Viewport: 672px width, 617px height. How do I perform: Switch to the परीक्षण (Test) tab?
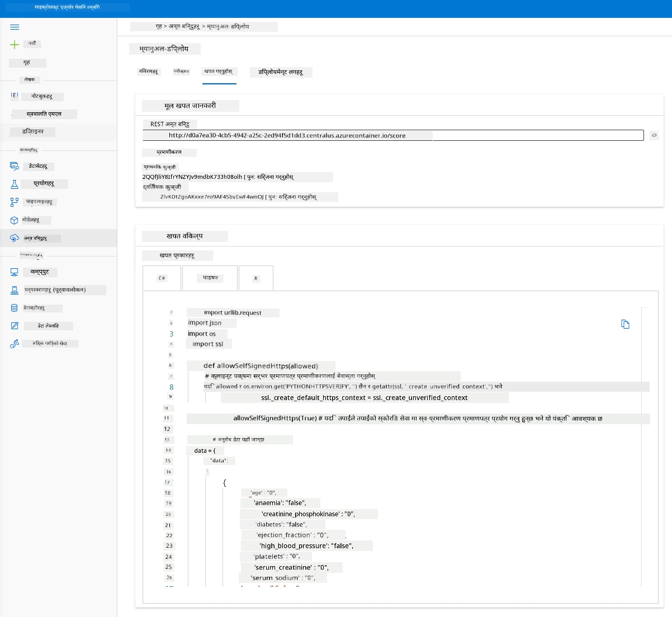coord(181,72)
